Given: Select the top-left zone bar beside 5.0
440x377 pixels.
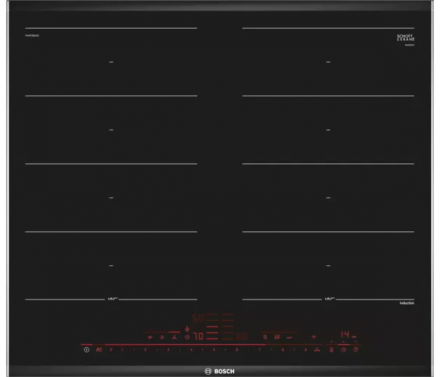Looking at the screenshot, I should click(212, 314).
